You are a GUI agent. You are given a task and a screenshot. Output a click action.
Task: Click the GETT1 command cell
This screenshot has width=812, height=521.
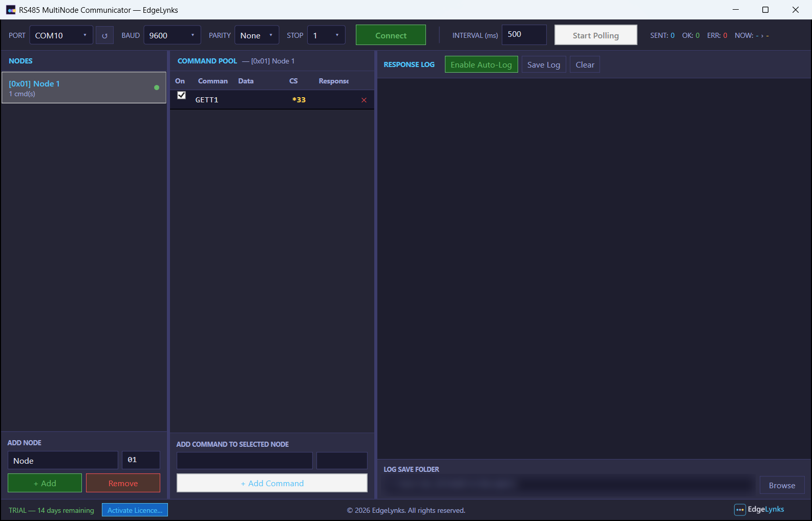click(207, 100)
